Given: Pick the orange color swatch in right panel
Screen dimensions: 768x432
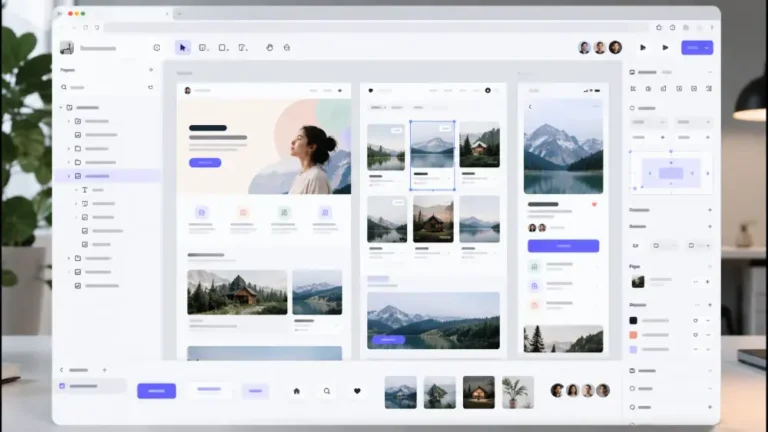Looking at the screenshot, I should (633, 335).
